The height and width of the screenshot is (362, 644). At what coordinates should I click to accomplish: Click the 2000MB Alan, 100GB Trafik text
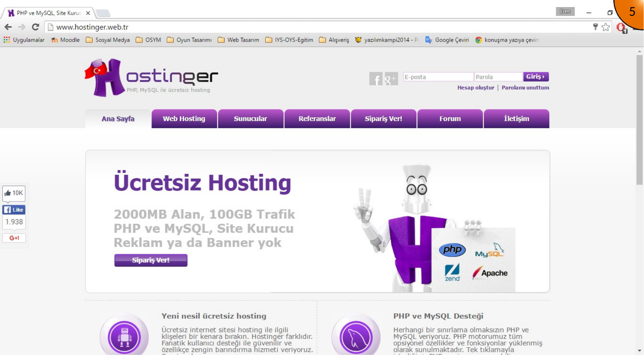pyautogui.click(x=204, y=214)
